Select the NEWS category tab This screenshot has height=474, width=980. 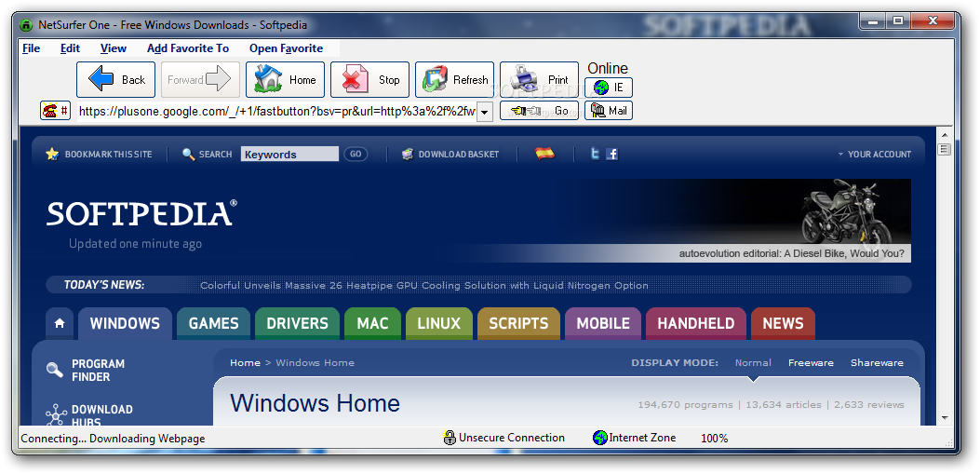pos(783,323)
